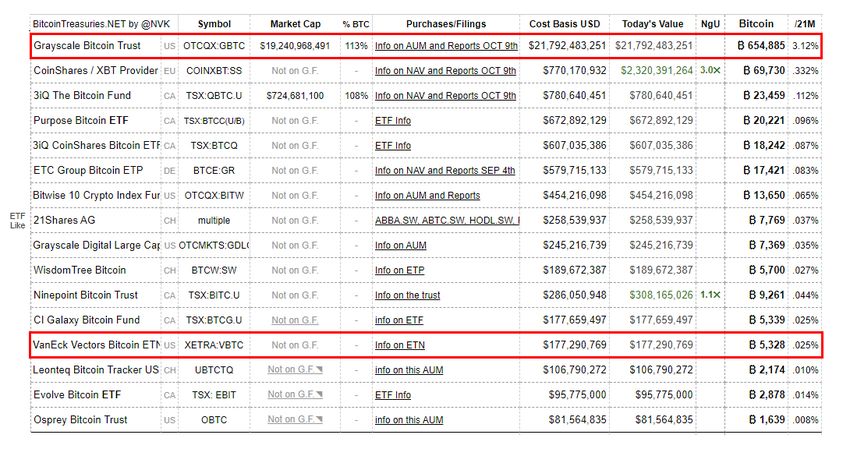Click cost basis value $81,564,835
Screen dimensions: 850x463
click(577, 420)
